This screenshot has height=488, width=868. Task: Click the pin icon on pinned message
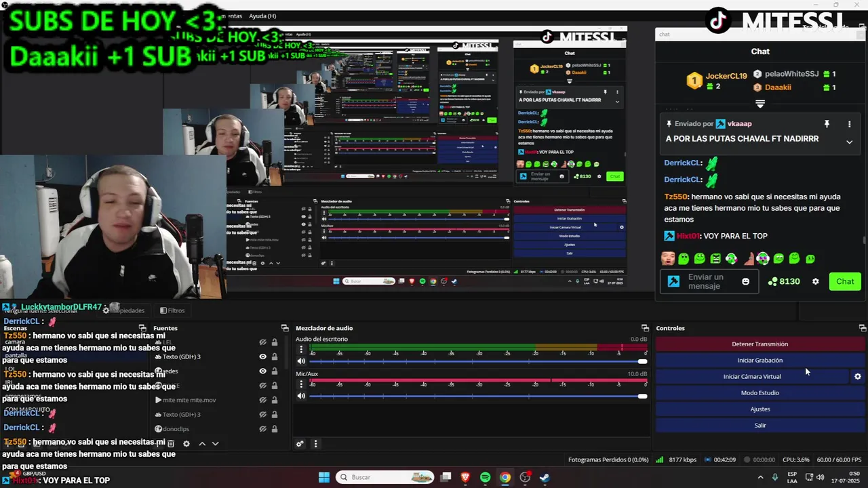tap(827, 124)
